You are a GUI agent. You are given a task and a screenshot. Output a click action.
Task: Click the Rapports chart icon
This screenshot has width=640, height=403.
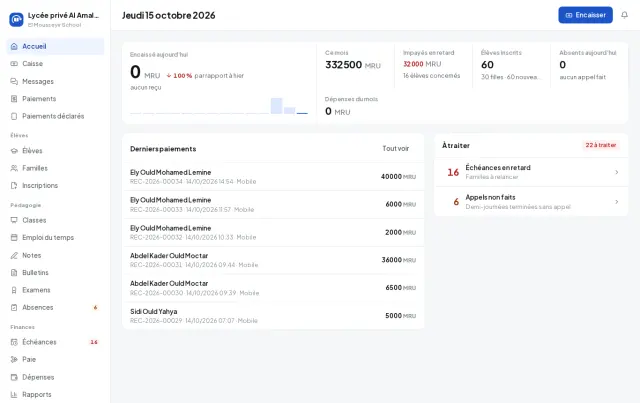14,394
